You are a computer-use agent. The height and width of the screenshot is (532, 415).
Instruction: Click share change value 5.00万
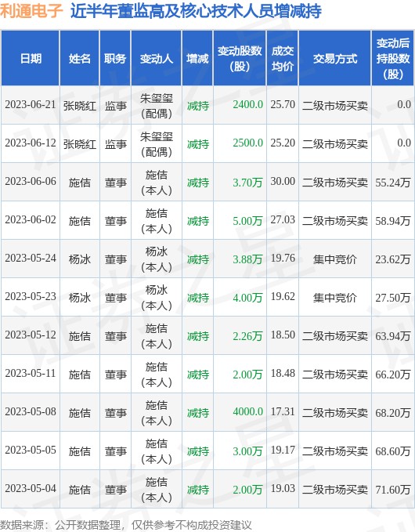click(x=248, y=221)
